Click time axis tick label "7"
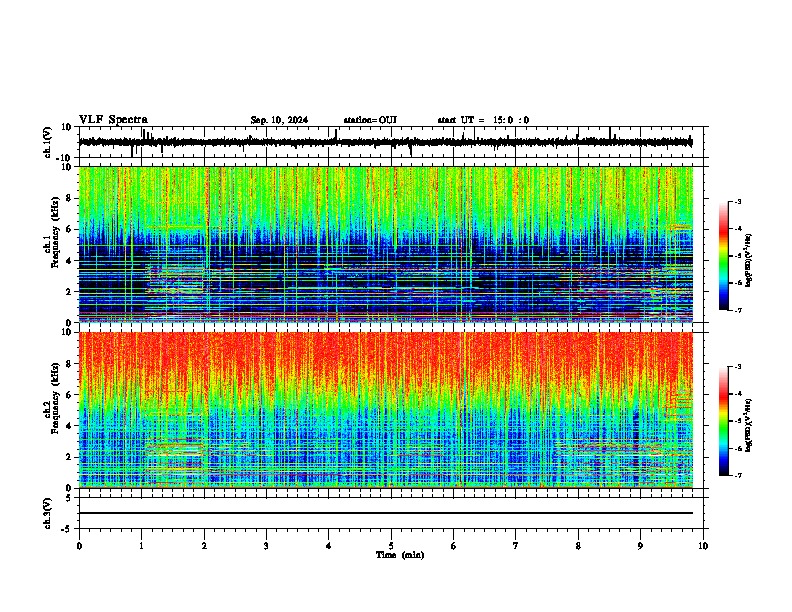Image resolution: width=792 pixels, height=612 pixels. pyautogui.click(x=516, y=546)
